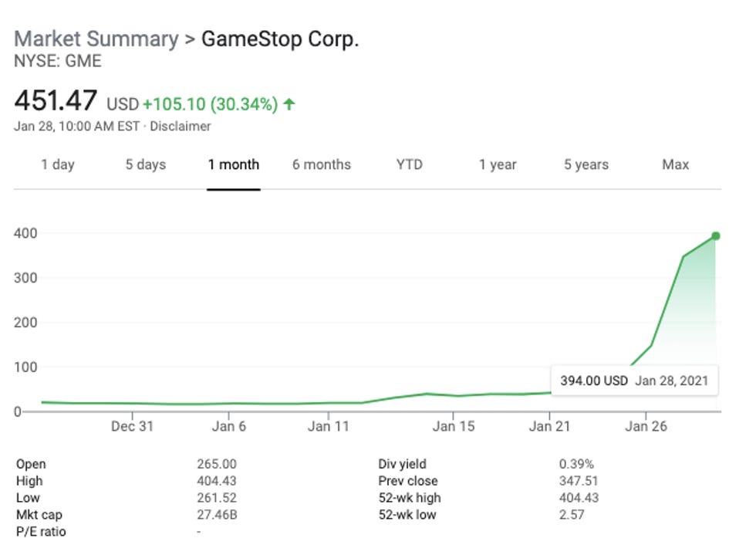Click the Low value 261.52
Image resolution: width=756 pixels, height=538 pixels.
(217, 498)
